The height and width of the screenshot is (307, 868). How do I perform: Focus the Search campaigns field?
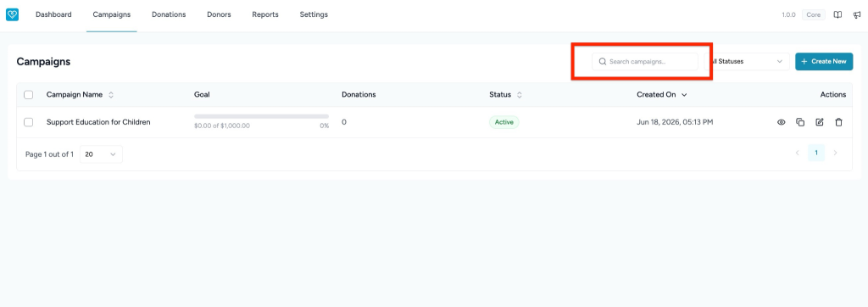click(645, 62)
